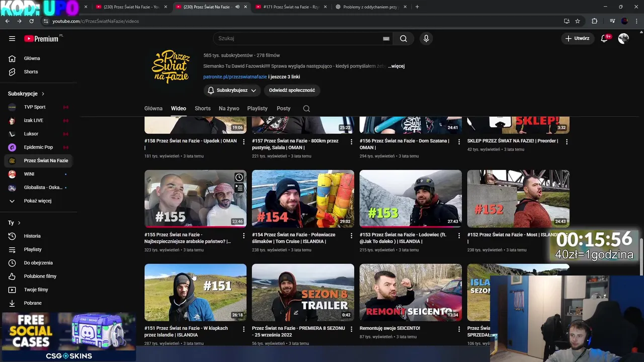644x362 pixels.
Task: Open Epidemic Pop subscription
Action: (x=38, y=147)
